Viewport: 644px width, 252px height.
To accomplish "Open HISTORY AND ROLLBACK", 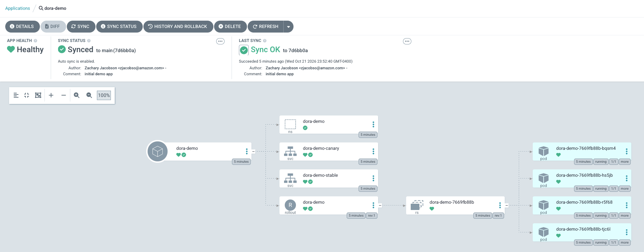I will pos(178,27).
